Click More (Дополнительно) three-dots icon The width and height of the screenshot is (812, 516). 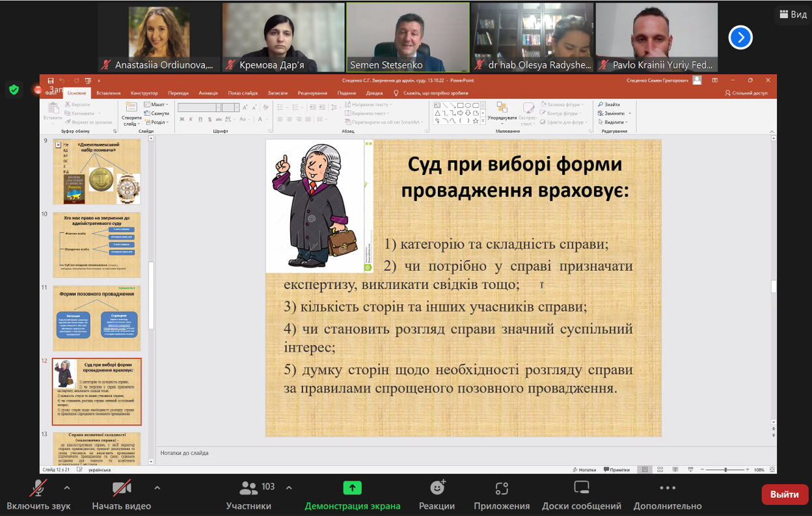pyautogui.click(x=668, y=488)
